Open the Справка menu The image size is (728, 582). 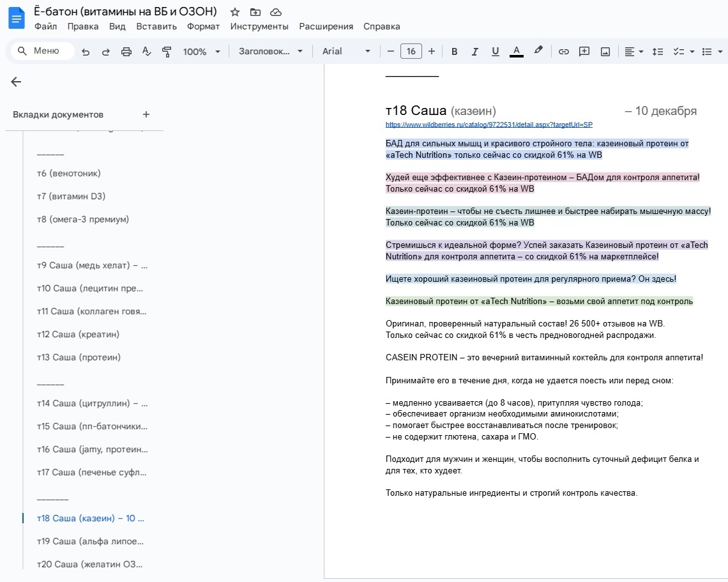coord(382,26)
